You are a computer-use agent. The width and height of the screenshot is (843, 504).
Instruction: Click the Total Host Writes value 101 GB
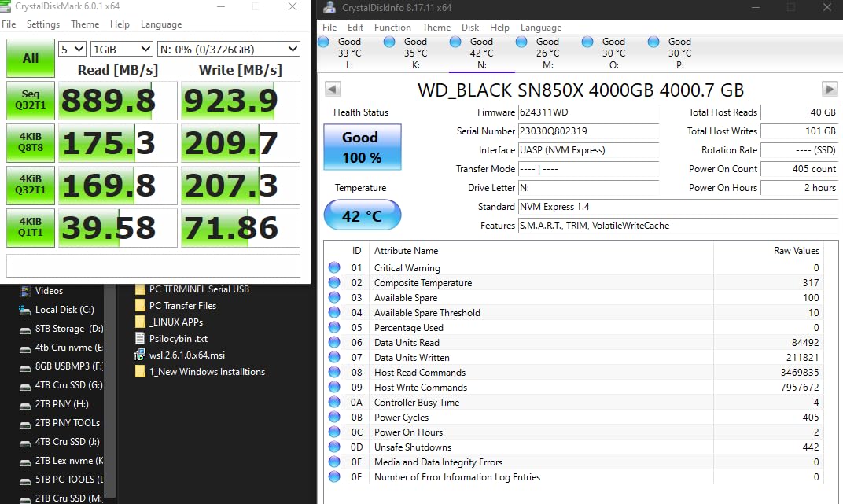tap(799, 131)
